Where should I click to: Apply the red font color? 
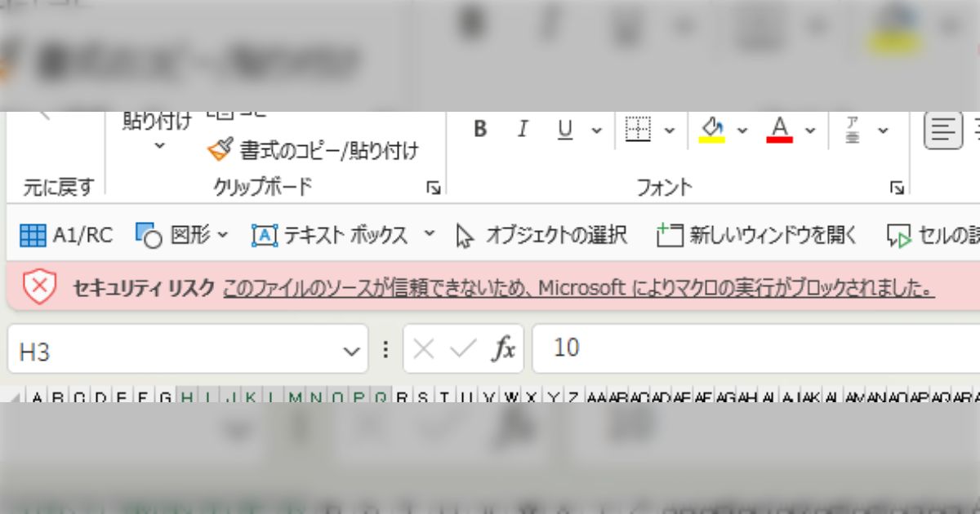[780, 130]
